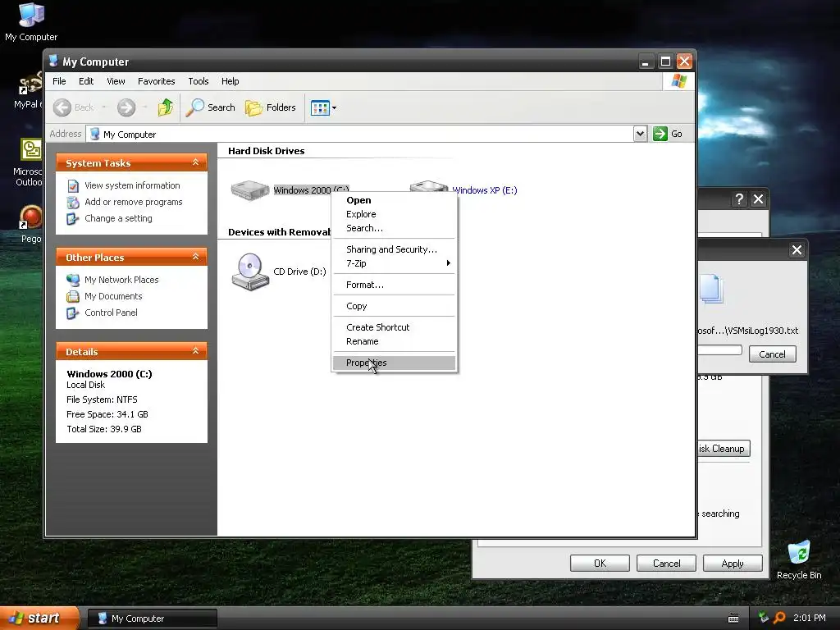The image size is (840, 630).
Task: Open My Documents link
Action: (x=113, y=296)
